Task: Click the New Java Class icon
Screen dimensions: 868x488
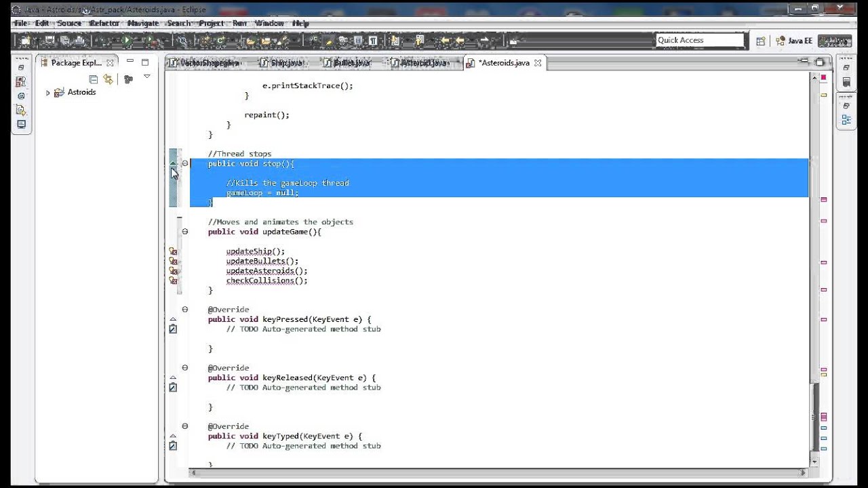Action: tap(220, 41)
